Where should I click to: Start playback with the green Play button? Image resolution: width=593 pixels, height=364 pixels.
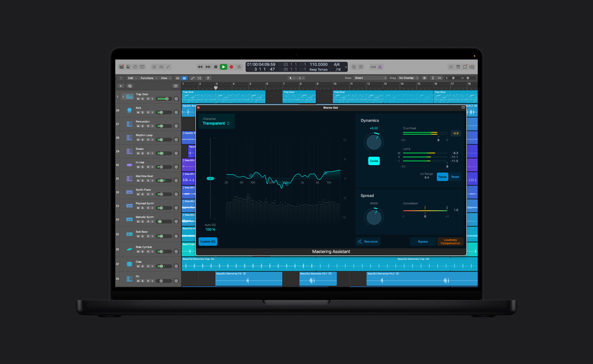[x=223, y=66]
